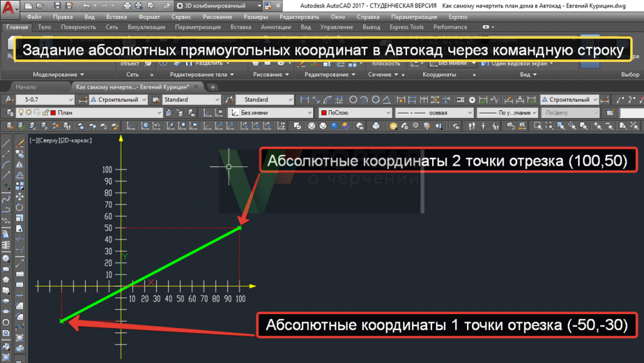Click the World UCS globe icon
Image resolution: width=644 pixels, height=363 pixels.
(144, 126)
